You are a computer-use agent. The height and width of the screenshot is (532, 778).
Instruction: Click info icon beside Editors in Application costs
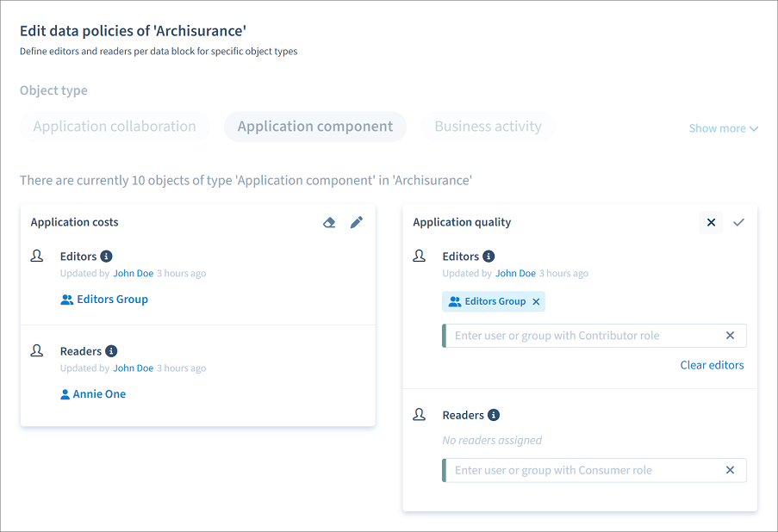[106, 257]
